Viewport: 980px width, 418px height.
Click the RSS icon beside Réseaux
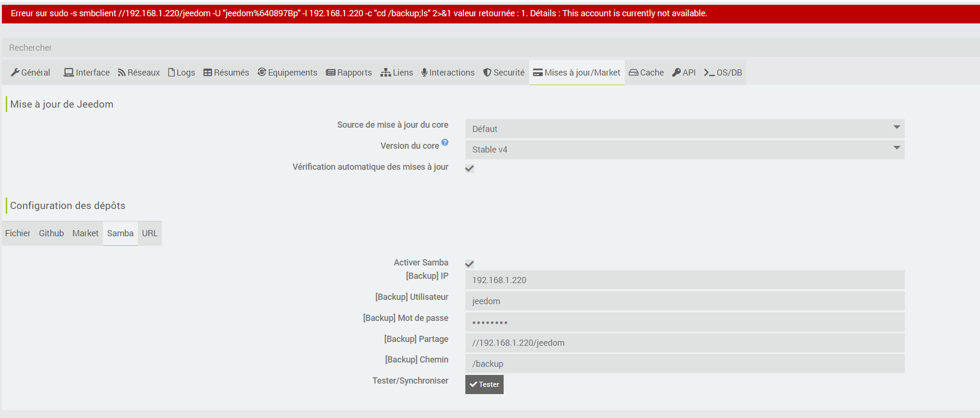[122, 72]
